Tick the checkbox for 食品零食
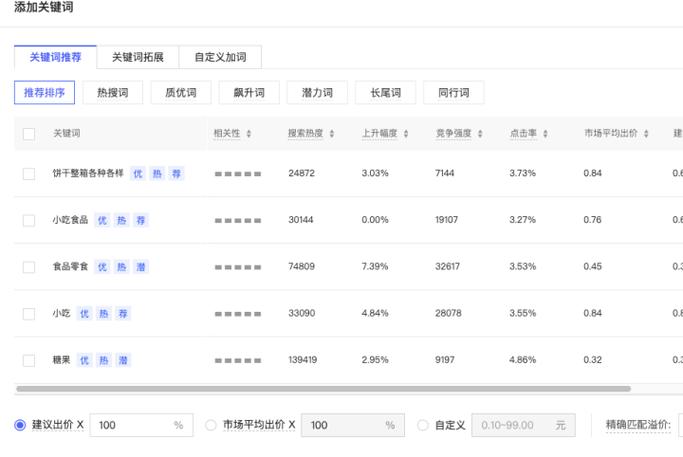This screenshot has height=457, width=683. [29, 267]
